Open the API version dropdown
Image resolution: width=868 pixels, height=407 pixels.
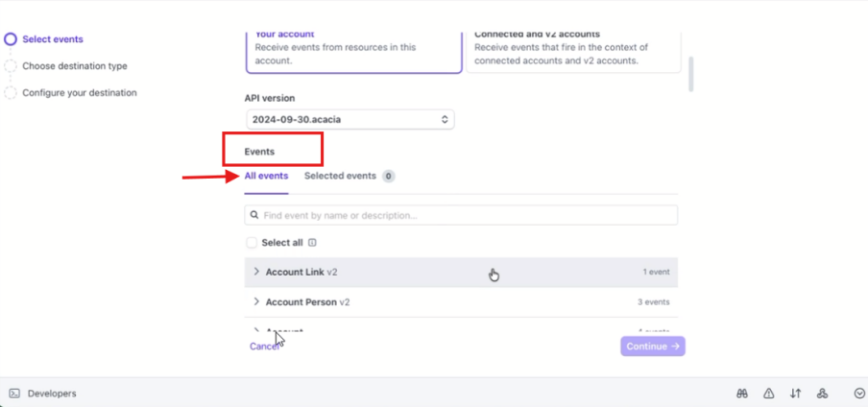click(x=350, y=120)
